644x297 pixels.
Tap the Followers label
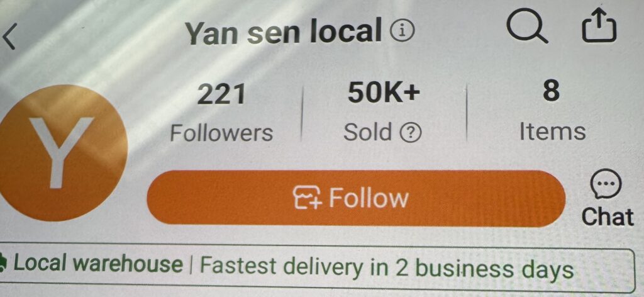pyautogui.click(x=221, y=133)
